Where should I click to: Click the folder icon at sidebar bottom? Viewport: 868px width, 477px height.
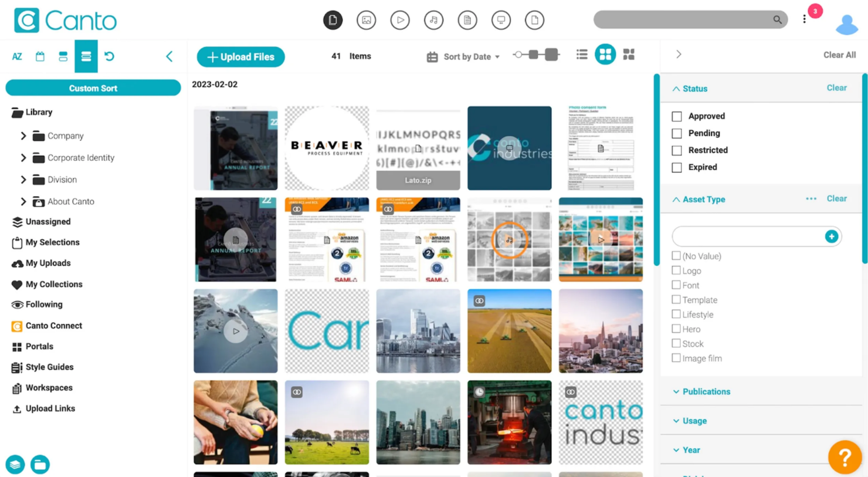40,464
